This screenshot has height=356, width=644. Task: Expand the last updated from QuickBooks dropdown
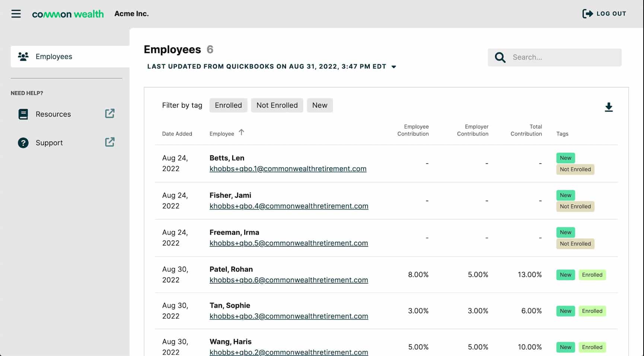click(394, 67)
